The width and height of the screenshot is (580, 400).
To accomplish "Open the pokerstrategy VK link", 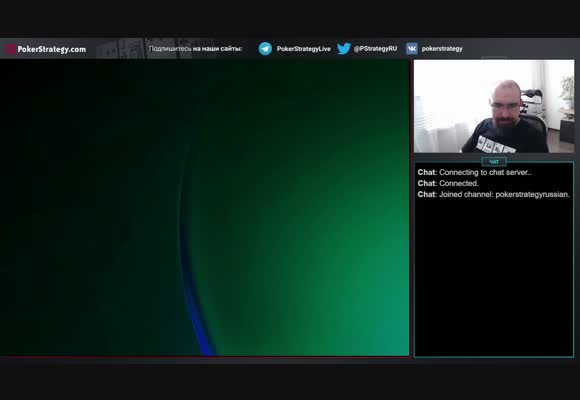I will tap(442, 48).
